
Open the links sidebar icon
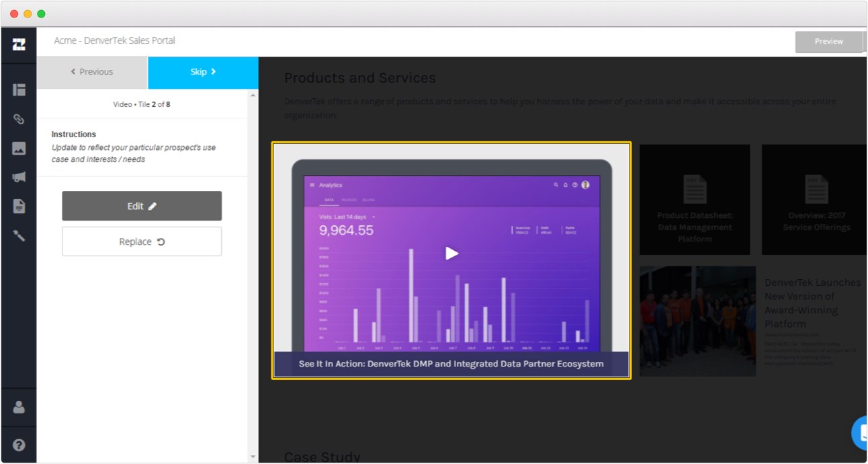tap(19, 119)
